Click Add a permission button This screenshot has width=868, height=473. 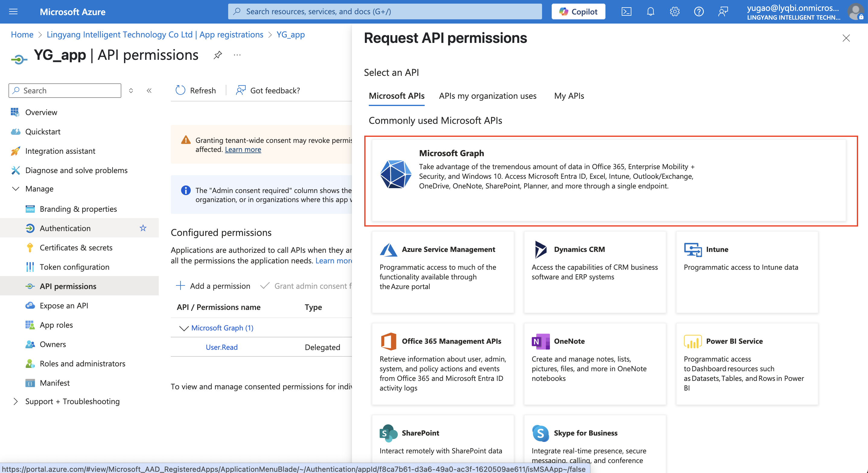coord(213,286)
